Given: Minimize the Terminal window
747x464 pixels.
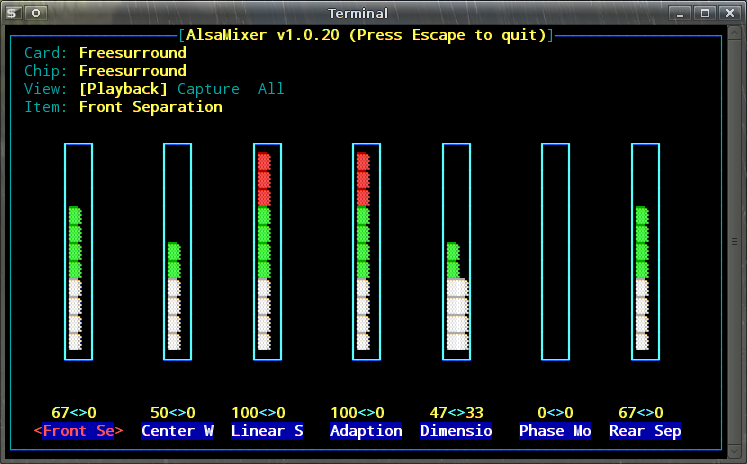Looking at the screenshot, I should pyautogui.click(x=680, y=13).
